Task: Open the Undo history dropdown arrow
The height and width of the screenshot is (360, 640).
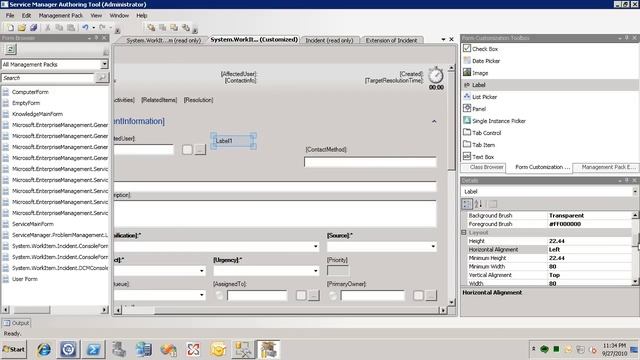Action: tap(93, 28)
